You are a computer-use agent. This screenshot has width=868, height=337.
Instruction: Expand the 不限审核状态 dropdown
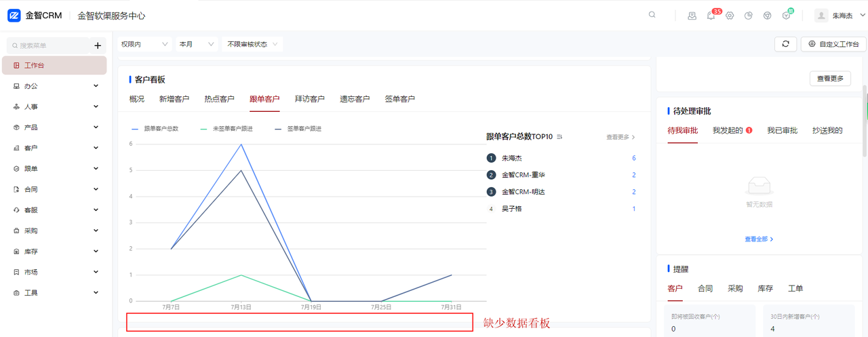(x=252, y=44)
